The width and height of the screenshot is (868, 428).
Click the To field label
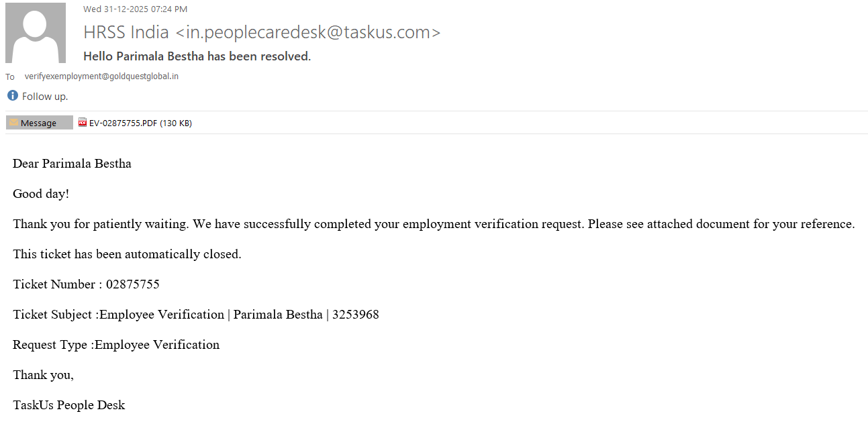[10, 77]
